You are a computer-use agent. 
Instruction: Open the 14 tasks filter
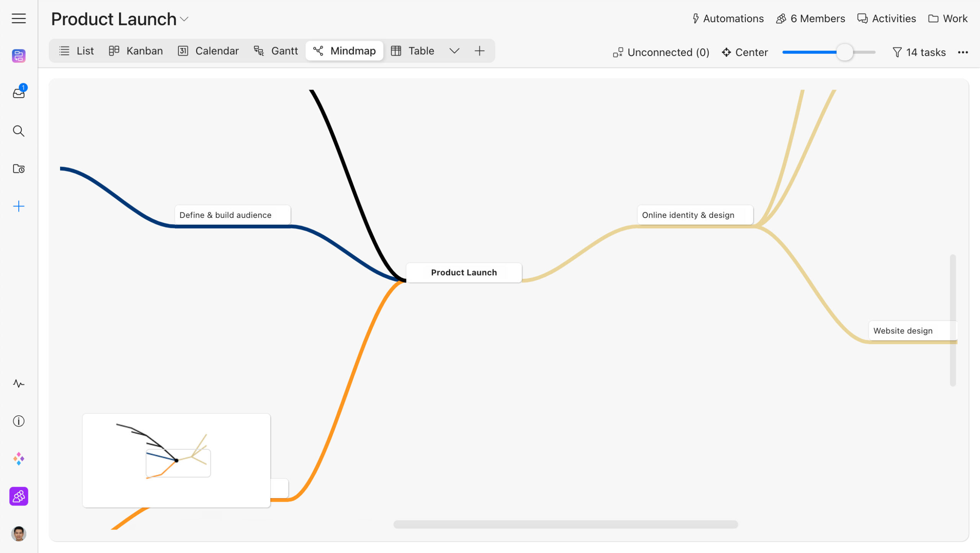(x=919, y=52)
